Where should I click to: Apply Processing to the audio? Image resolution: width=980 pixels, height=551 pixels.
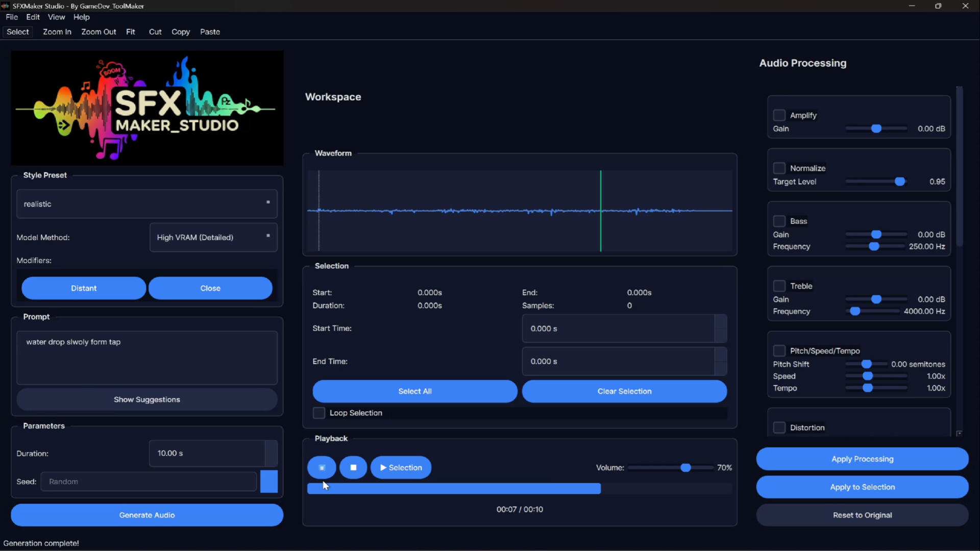[x=862, y=459]
